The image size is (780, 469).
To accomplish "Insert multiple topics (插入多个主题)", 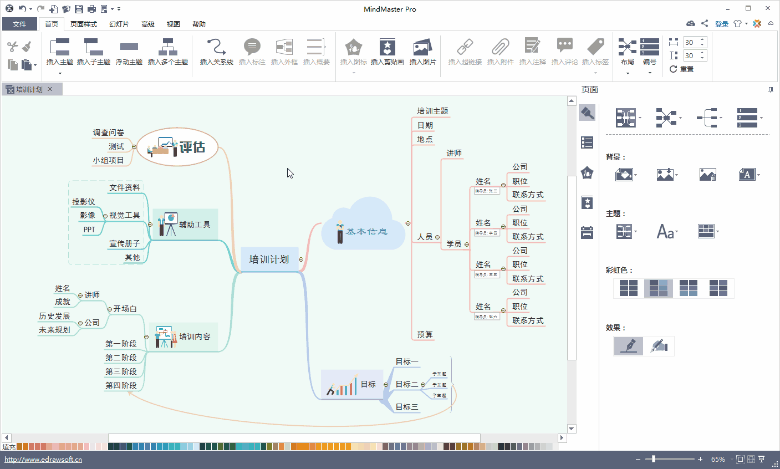I will coord(168,47).
